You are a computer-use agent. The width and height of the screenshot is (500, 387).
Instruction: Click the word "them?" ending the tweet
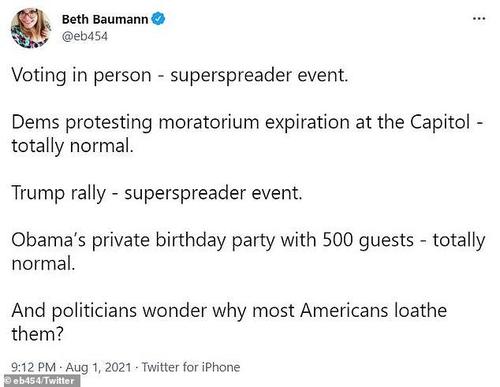click(x=37, y=334)
